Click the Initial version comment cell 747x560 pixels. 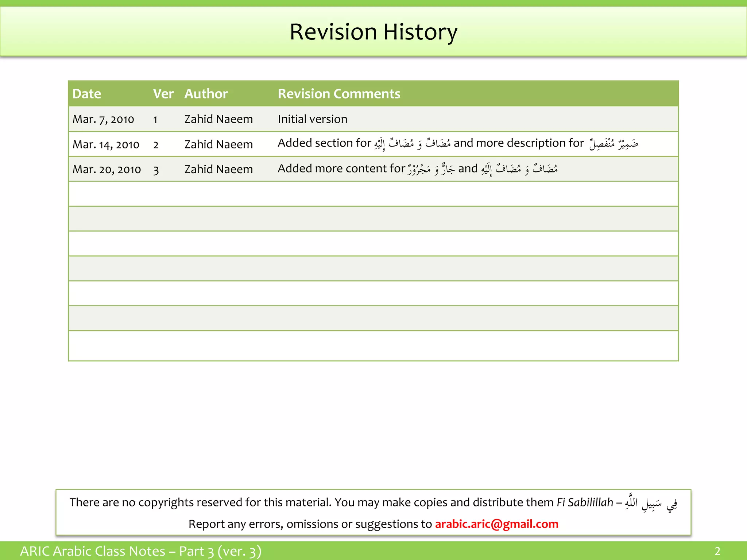point(313,119)
